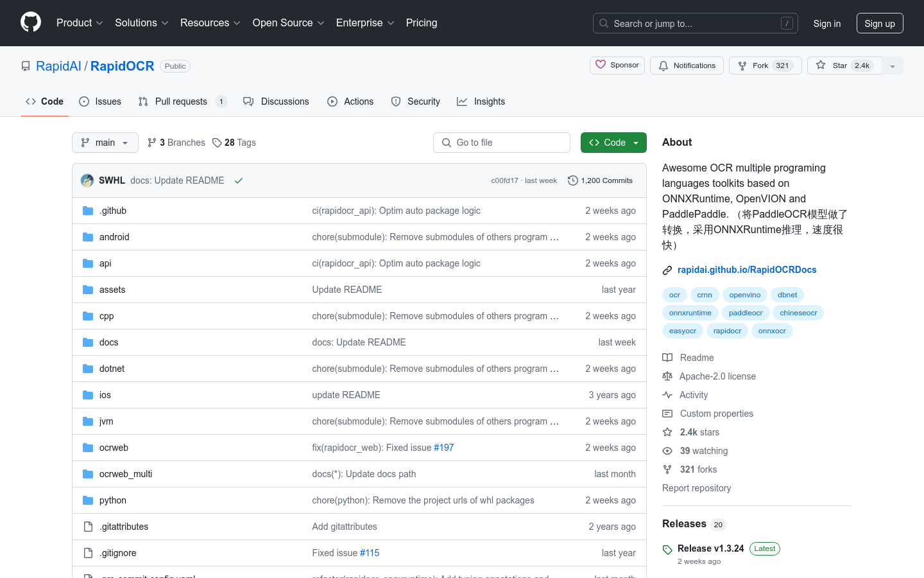Open the green Code dropdown button
The width and height of the screenshot is (924, 578).
[613, 143]
